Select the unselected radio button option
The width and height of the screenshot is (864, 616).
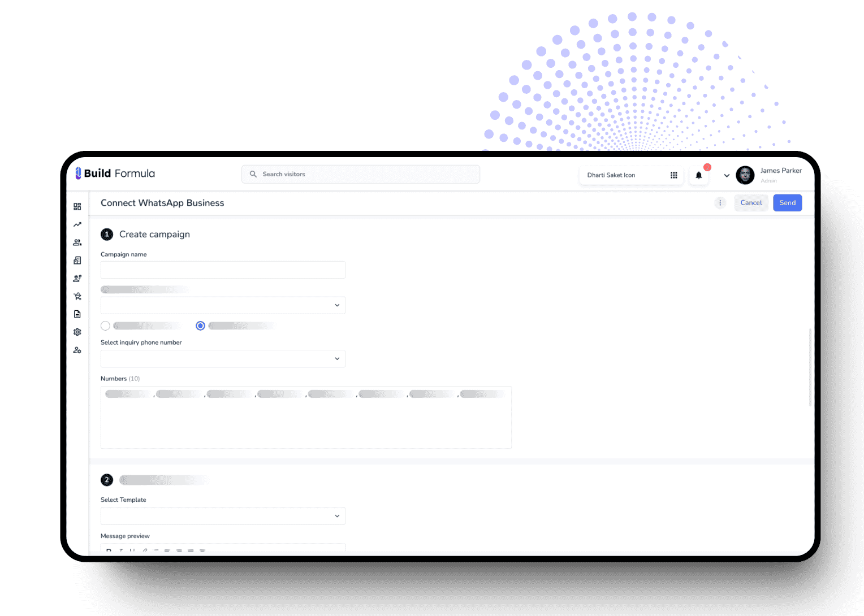[x=105, y=326]
